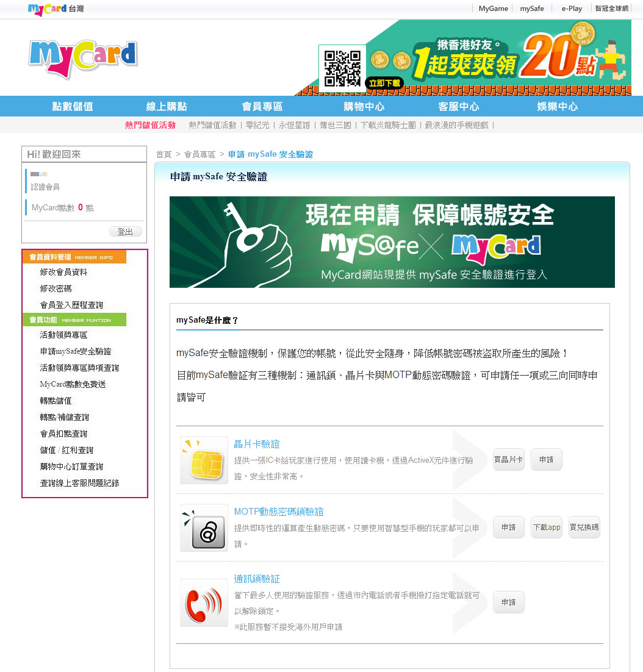Click the 會員資料管理 orange section header

pos(74,257)
